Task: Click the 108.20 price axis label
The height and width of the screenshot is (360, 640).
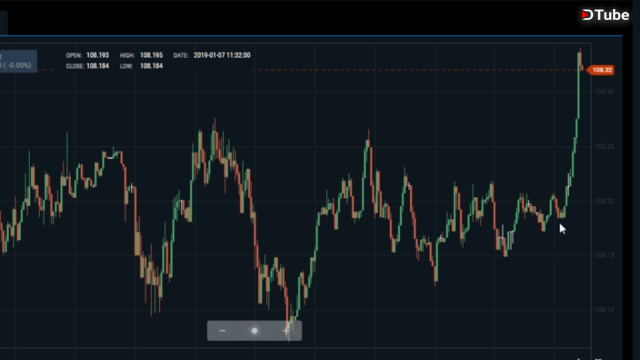Action: tap(604, 201)
